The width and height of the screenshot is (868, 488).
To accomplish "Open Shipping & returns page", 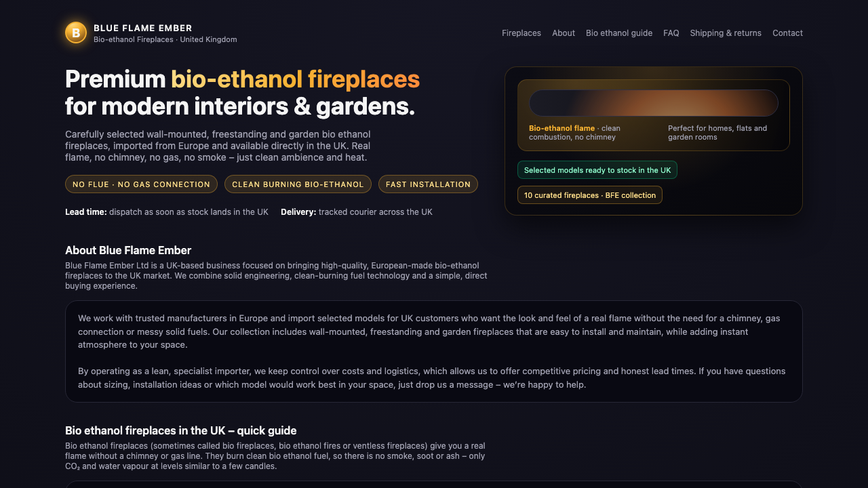I will coord(725,33).
